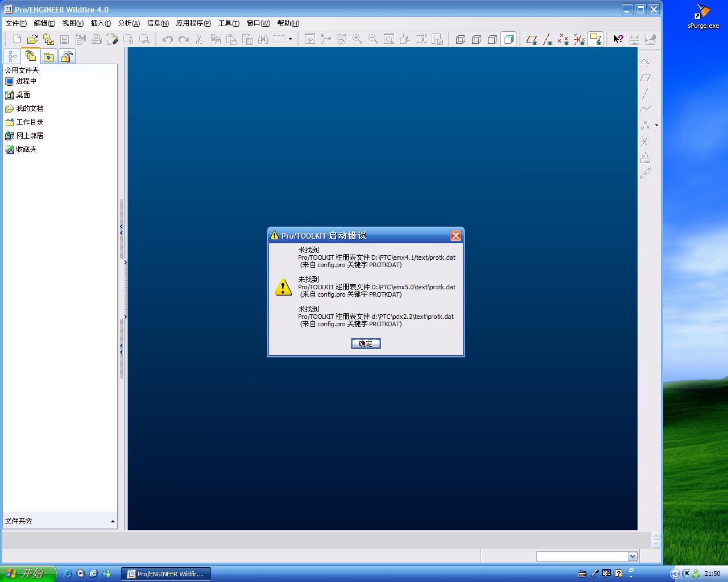Select Hidden line display style
The height and width of the screenshot is (582, 728).
click(477, 39)
